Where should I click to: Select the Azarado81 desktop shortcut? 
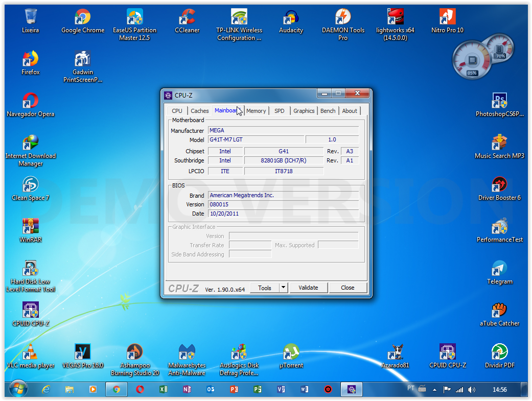click(395, 356)
